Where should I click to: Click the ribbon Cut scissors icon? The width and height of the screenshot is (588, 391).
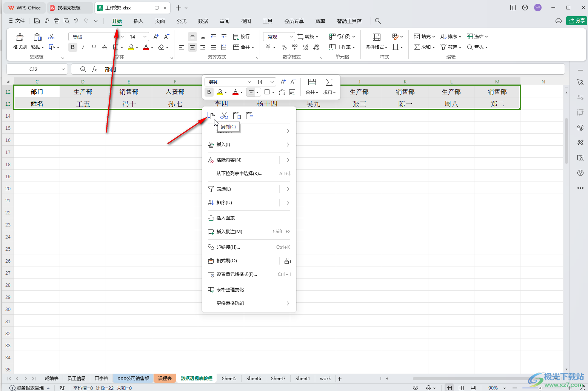pyautogui.click(x=51, y=37)
